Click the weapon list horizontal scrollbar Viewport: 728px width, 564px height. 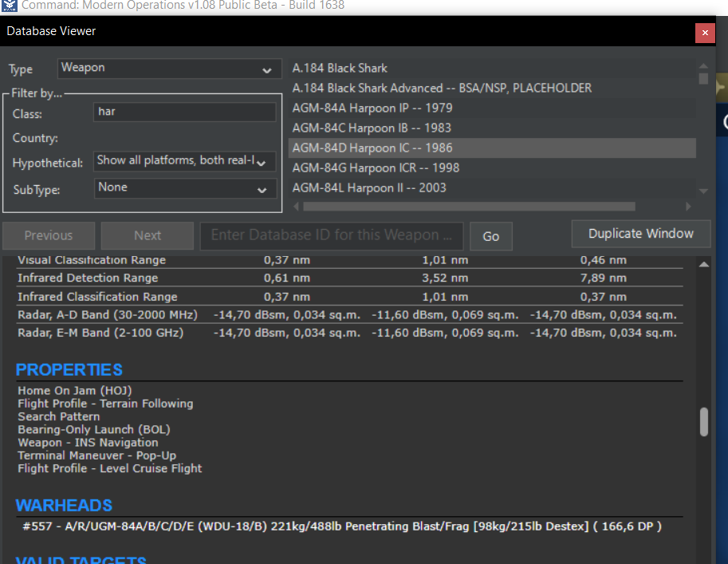(469, 207)
